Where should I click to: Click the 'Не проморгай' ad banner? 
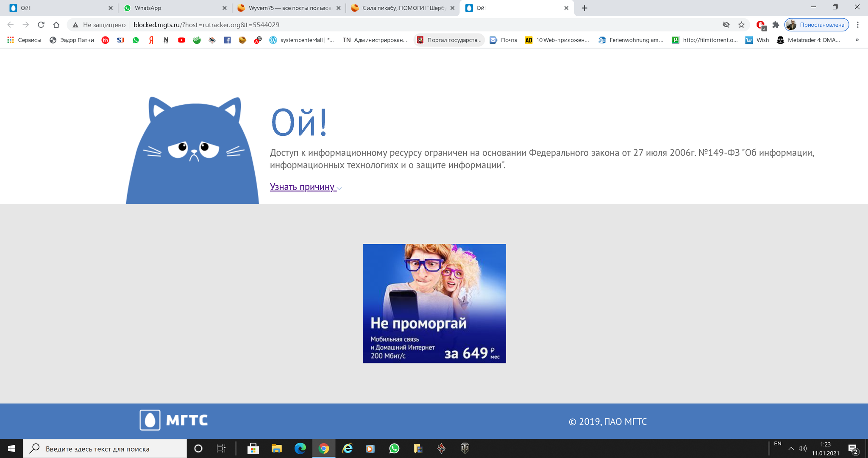434,303
